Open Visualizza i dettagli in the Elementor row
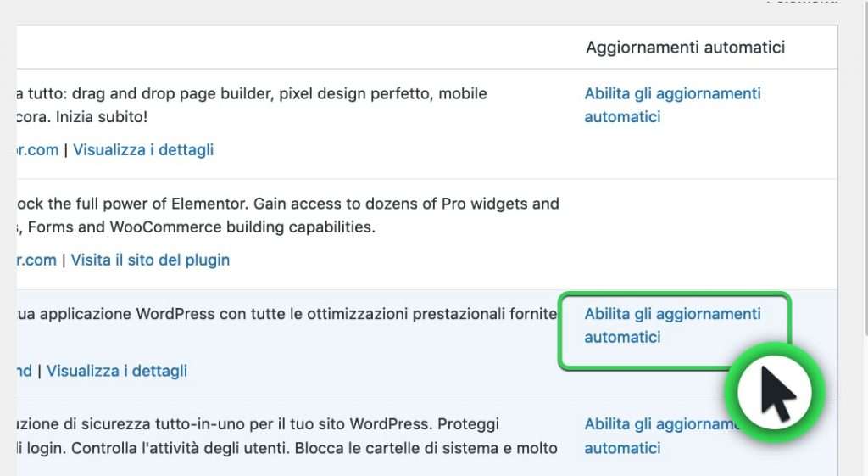868x476 pixels. click(x=143, y=150)
